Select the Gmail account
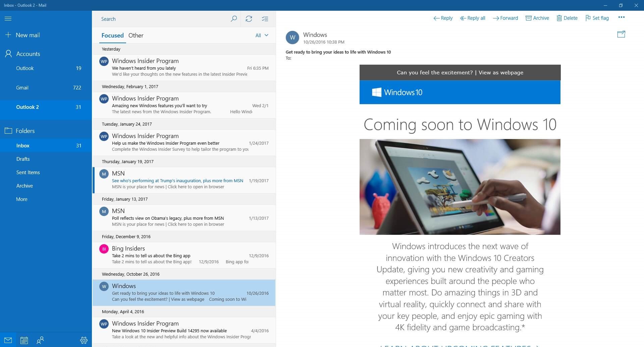This screenshot has height=347, width=644. tap(22, 87)
